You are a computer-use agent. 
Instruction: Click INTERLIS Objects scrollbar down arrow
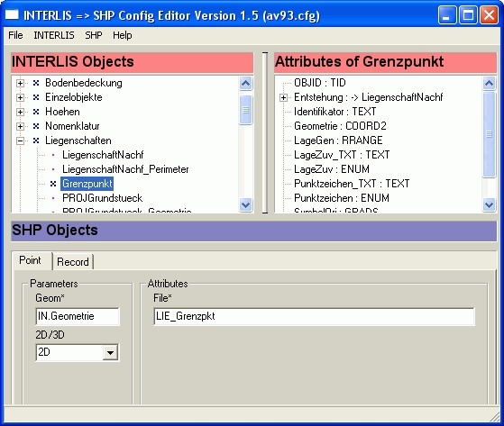tap(245, 204)
